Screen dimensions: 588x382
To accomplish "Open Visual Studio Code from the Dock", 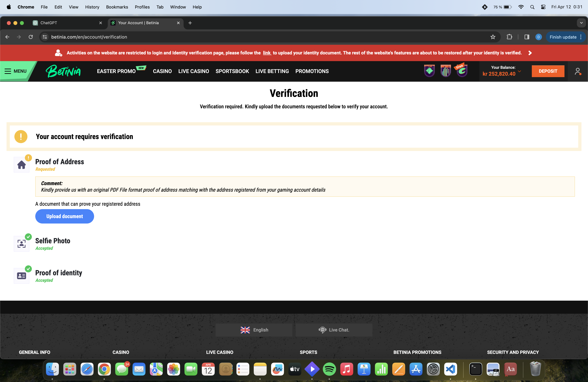I will pyautogui.click(x=450, y=369).
